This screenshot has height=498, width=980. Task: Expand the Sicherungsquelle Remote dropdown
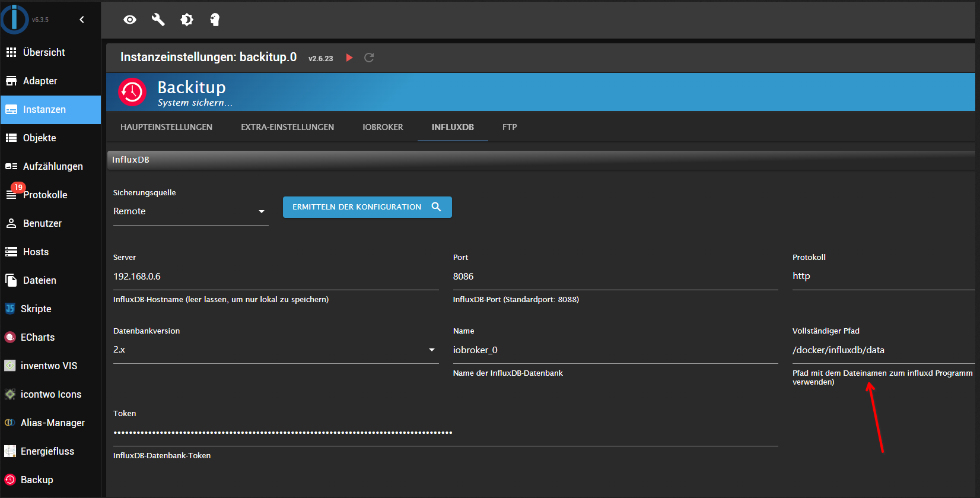point(190,211)
